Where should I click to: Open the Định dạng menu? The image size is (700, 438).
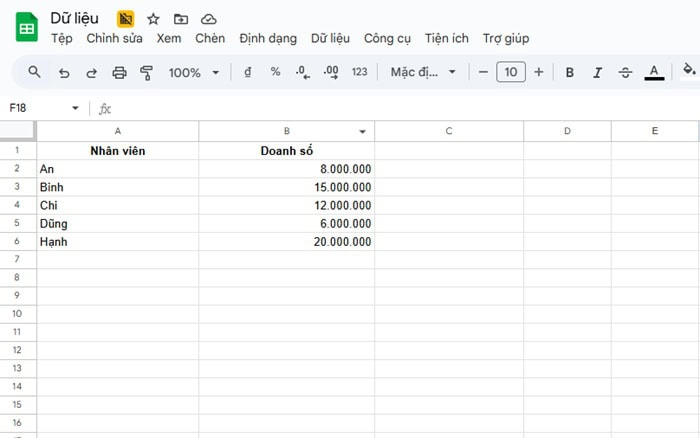click(x=268, y=38)
